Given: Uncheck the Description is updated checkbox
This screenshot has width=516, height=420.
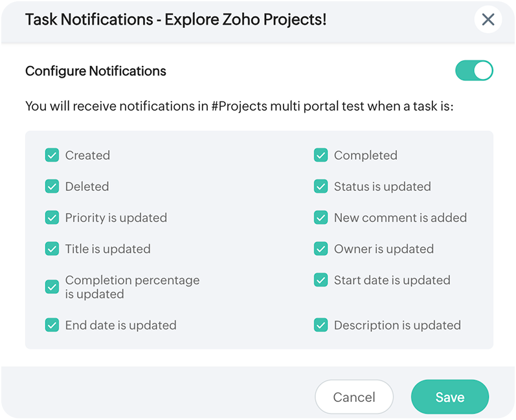Looking at the screenshot, I should pyautogui.click(x=320, y=325).
